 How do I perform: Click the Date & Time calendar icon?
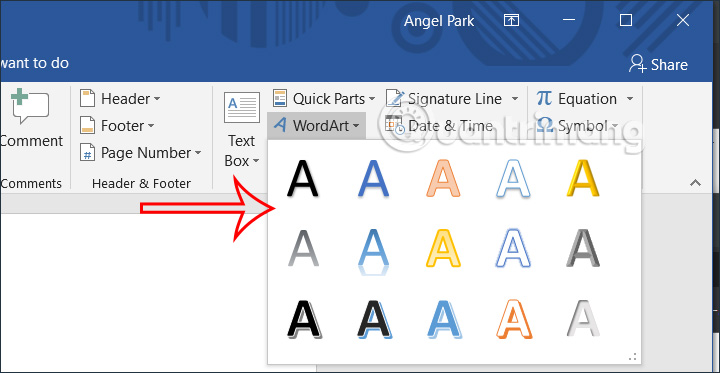coord(395,125)
